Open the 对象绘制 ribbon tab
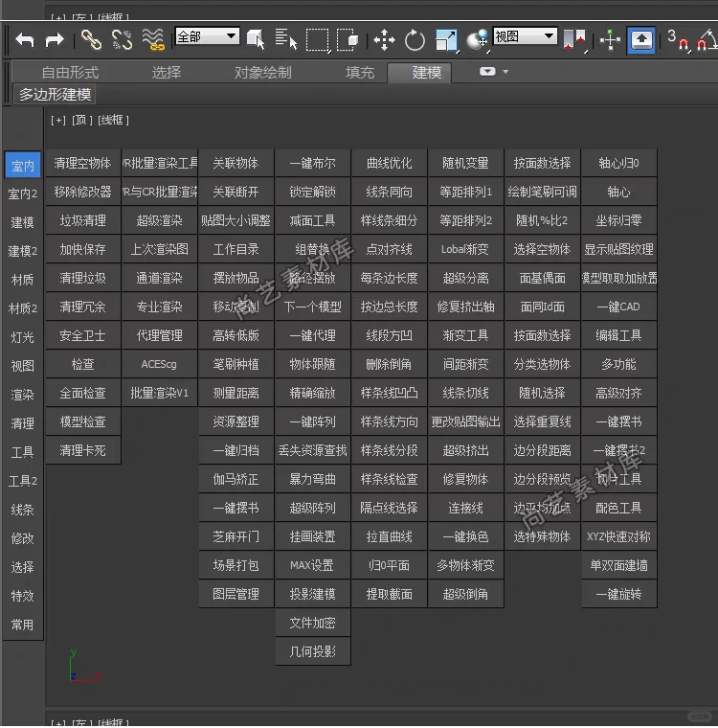Image resolution: width=718 pixels, height=728 pixels. click(262, 73)
